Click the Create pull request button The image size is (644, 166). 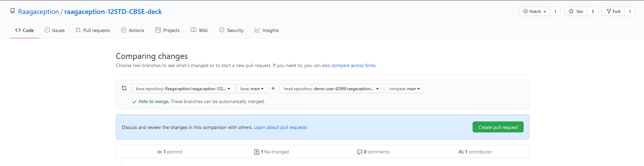[x=498, y=127]
